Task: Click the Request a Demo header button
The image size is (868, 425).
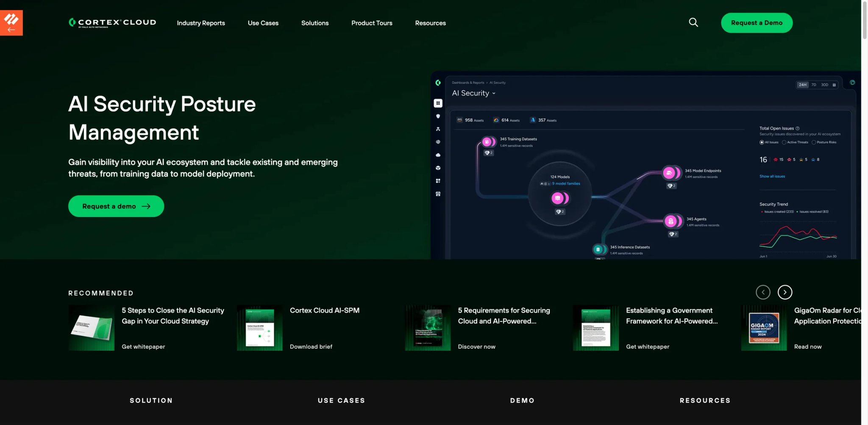Action: pyautogui.click(x=757, y=23)
